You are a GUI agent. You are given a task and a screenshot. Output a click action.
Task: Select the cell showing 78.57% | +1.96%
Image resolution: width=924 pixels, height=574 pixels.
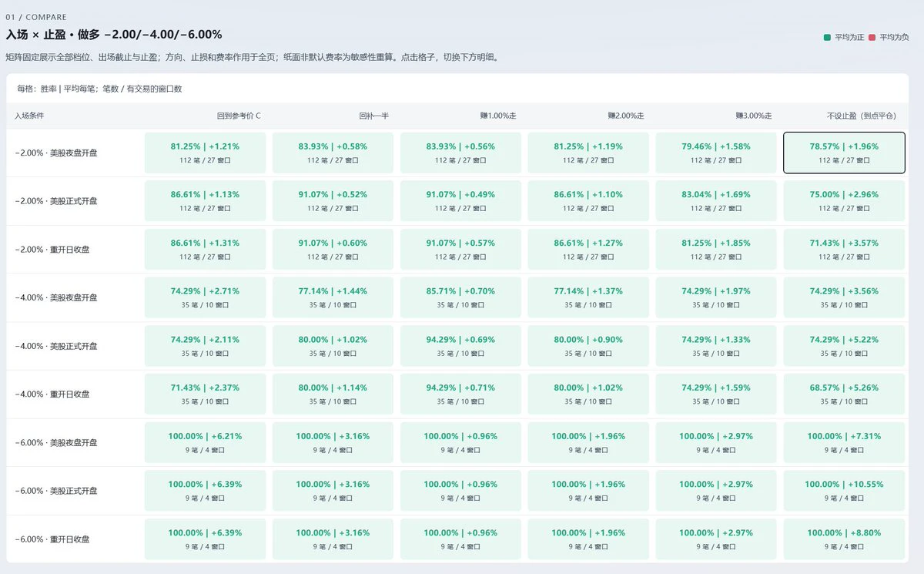pos(844,153)
